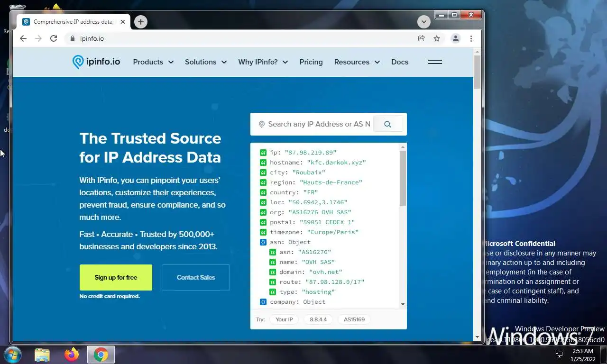607x364 pixels.
Task: Expand the company Object braces icon
Action: (263, 302)
